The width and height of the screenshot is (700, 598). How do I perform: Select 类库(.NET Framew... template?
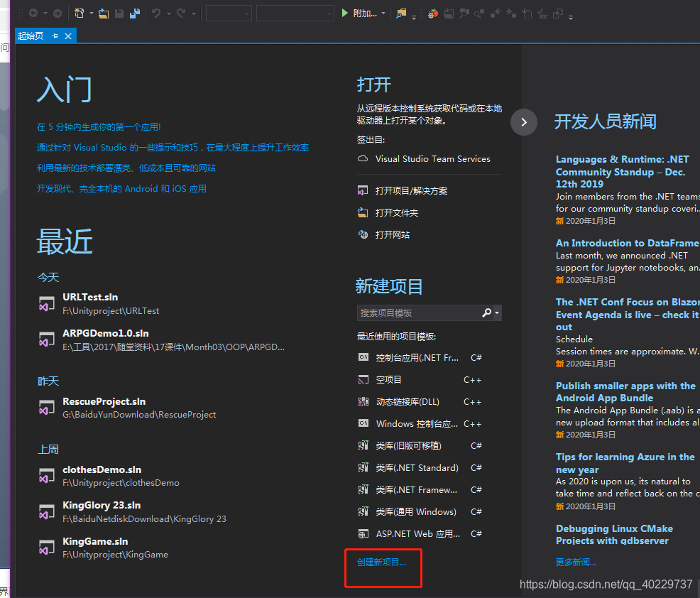(420, 490)
